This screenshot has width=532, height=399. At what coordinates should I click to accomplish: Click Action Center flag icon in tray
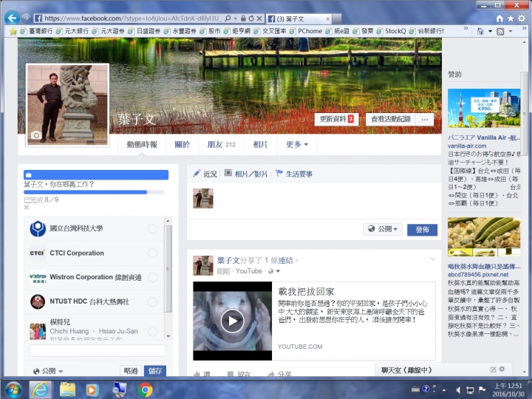click(x=482, y=390)
